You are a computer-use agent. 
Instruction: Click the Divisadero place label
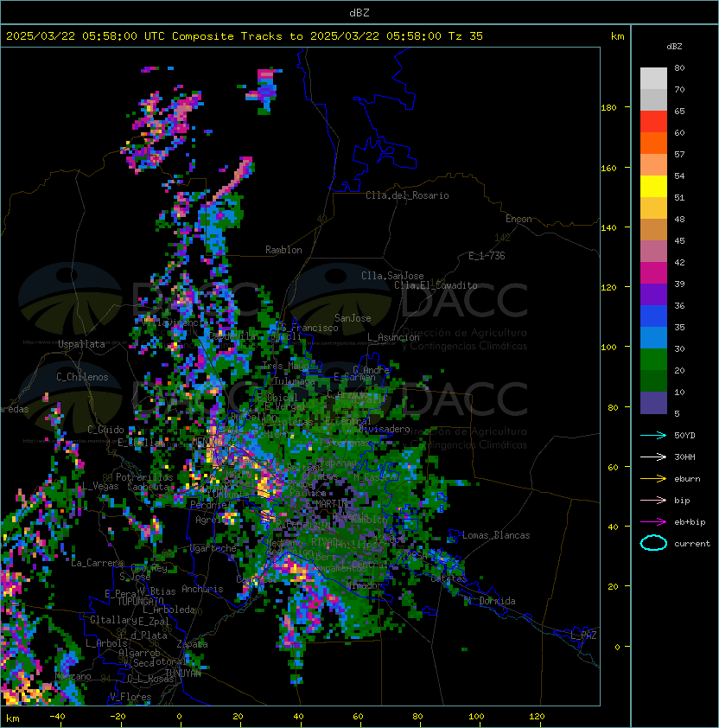point(385,429)
